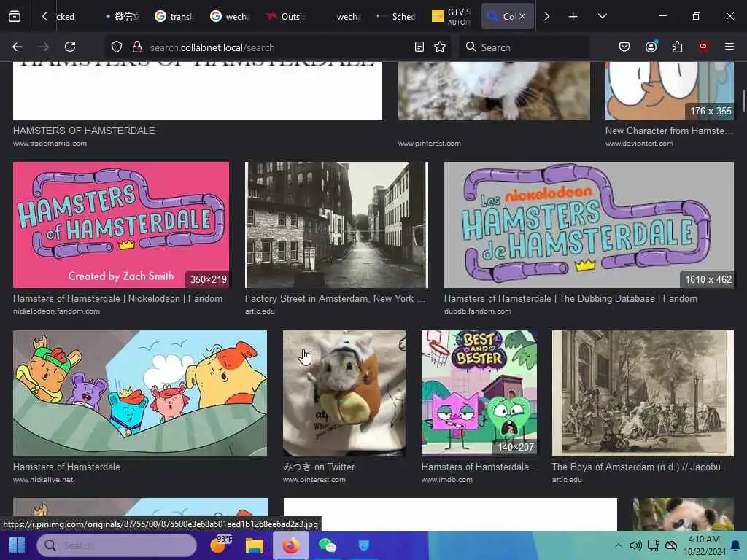Go back to the previous page
747x560 pixels.
click(18, 47)
